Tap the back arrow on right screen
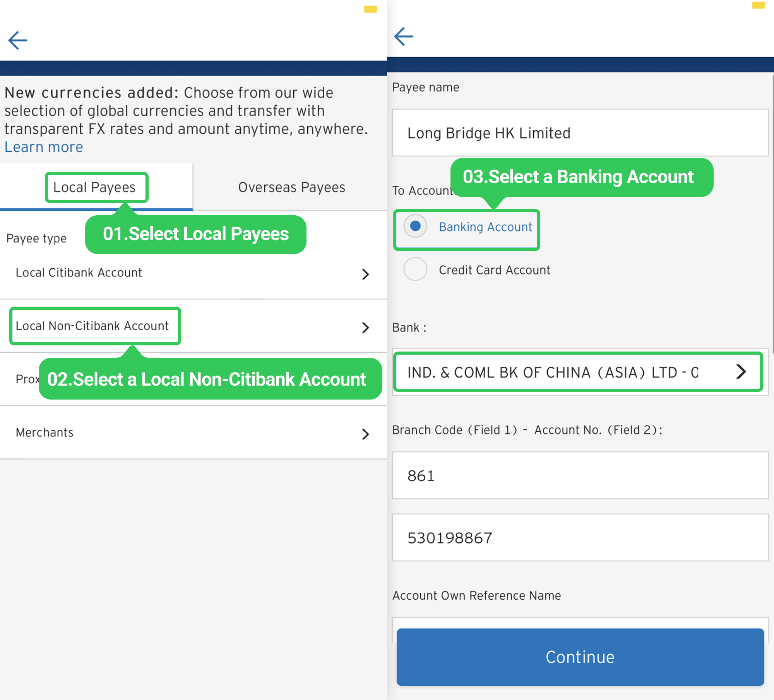Screen dimensions: 774x700 pos(404,37)
